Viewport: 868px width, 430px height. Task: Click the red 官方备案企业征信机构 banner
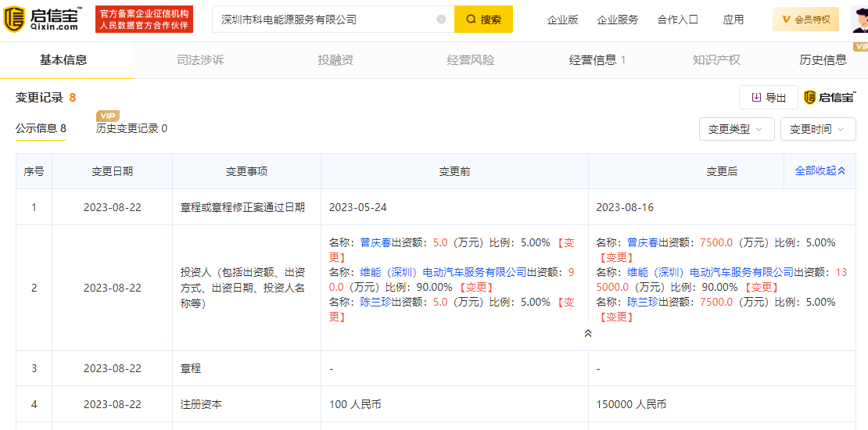[x=144, y=20]
